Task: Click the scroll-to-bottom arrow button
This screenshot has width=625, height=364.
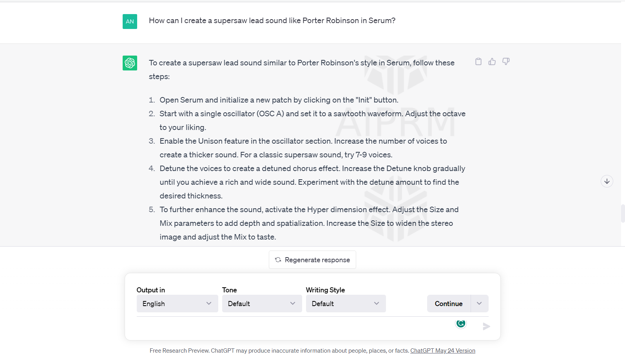Action: 607,181
